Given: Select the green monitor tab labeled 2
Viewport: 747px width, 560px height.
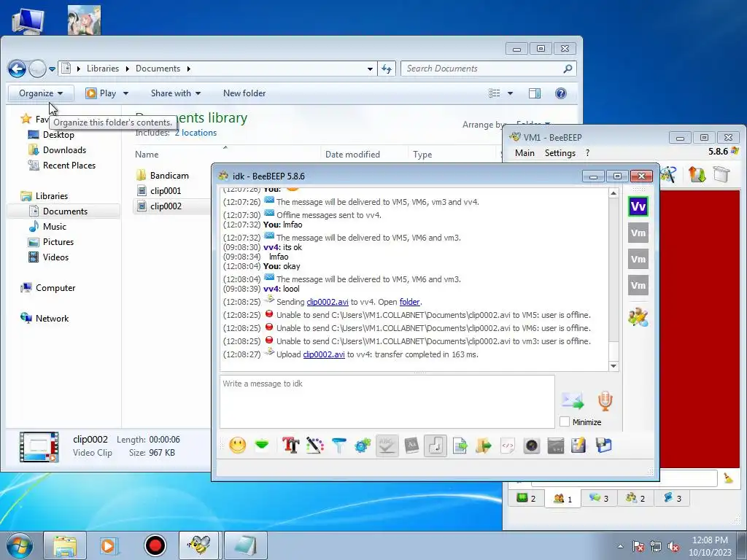Looking at the screenshot, I should [526, 498].
